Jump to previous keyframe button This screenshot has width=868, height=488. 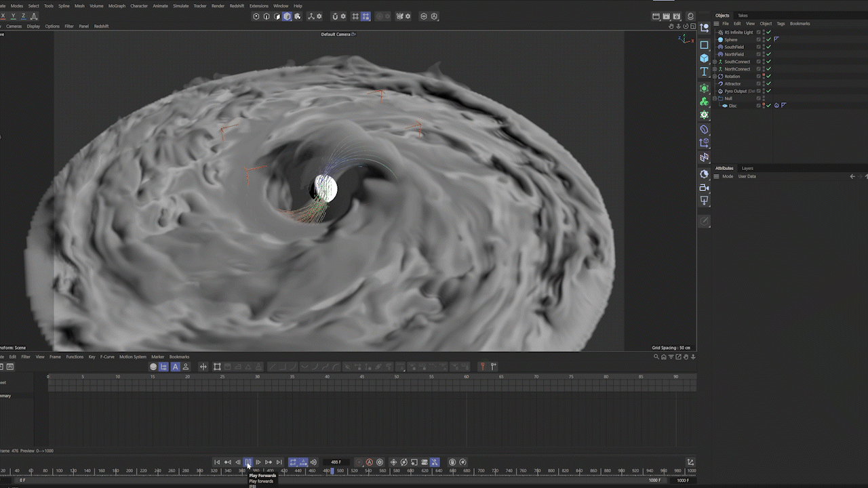pos(227,462)
